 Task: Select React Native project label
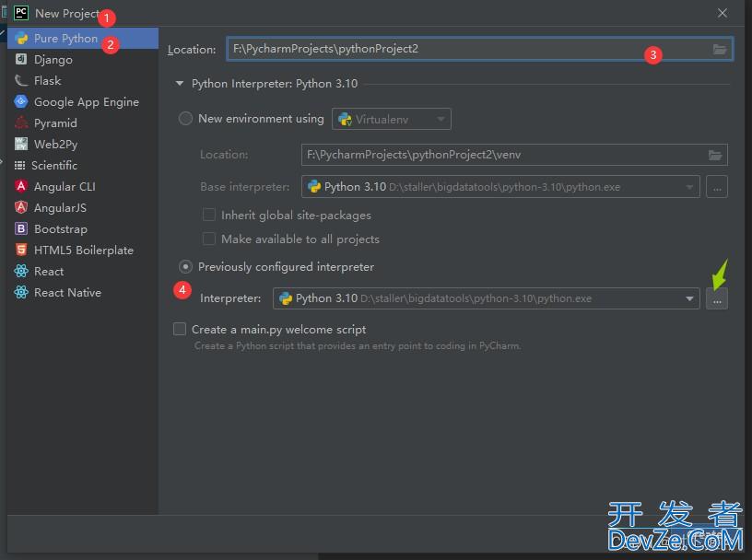[67, 293]
